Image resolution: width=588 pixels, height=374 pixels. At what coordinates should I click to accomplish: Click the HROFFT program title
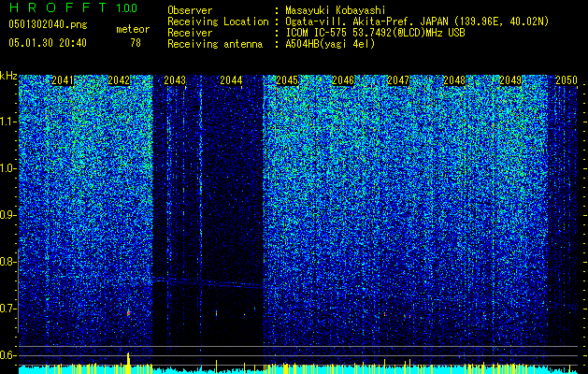pos(58,7)
